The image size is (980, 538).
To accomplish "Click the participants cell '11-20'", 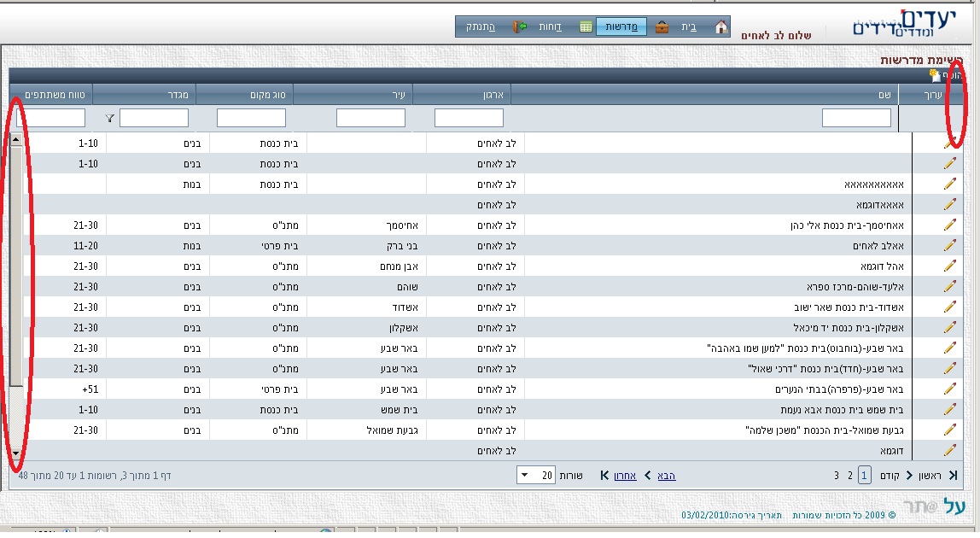I will pos(85,246).
